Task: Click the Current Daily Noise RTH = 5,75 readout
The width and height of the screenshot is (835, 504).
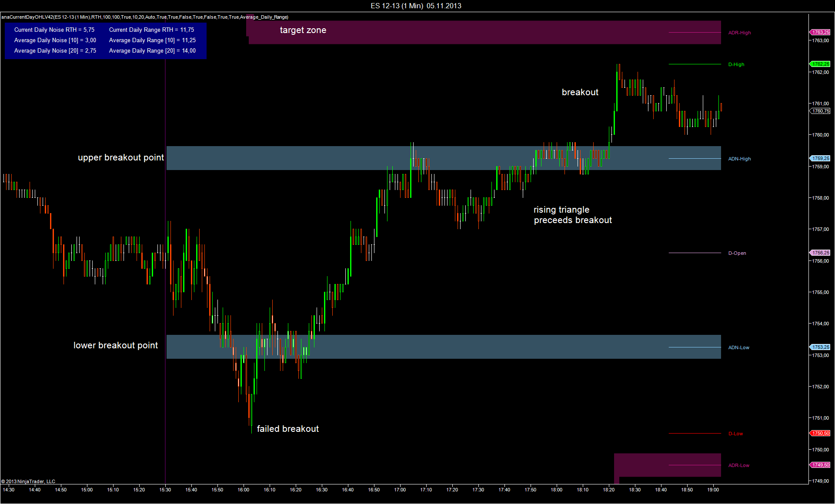Action: click(x=54, y=30)
